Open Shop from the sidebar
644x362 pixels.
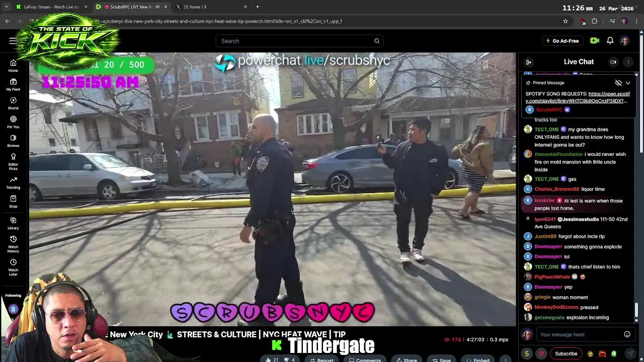(x=13, y=201)
